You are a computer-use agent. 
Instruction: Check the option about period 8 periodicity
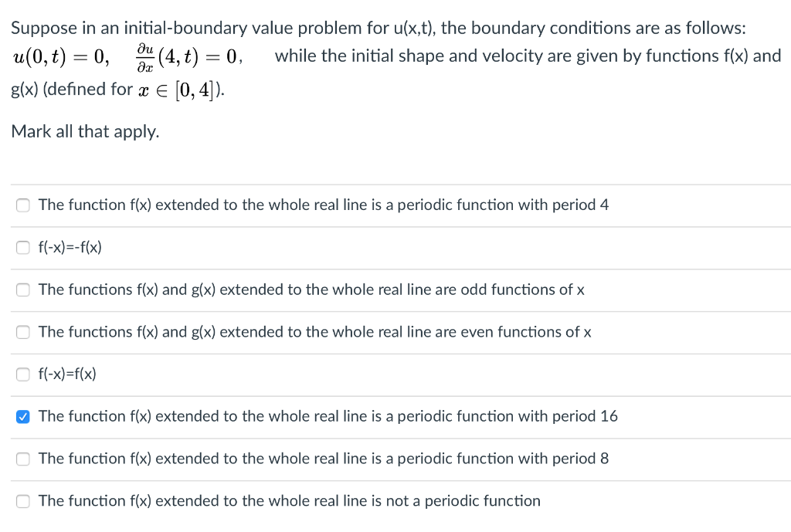tap(22, 459)
